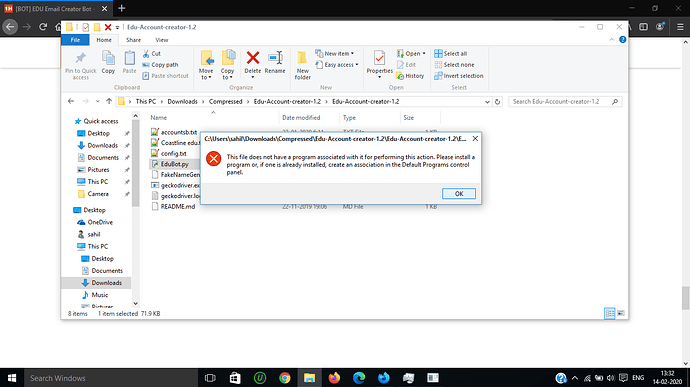Select Quick access in navigation pane

[96, 121]
